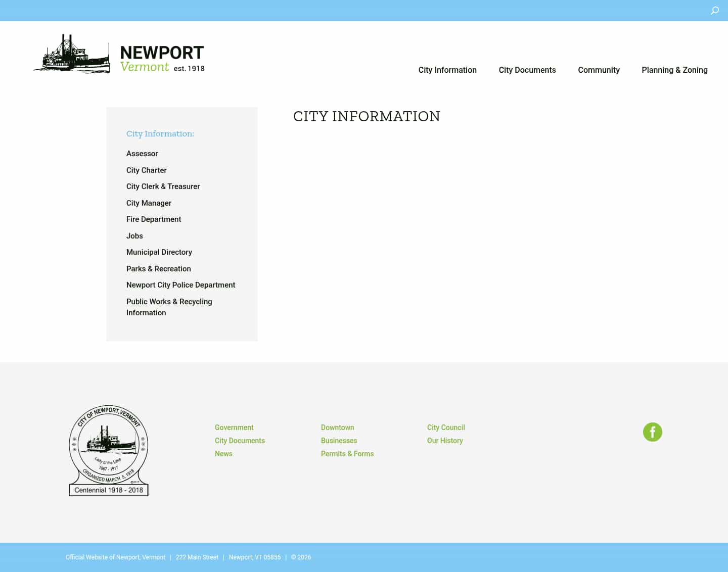The width and height of the screenshot is (728, 572).
Task: Click the Newport Vermont steamboat logo
Action: 118,54
